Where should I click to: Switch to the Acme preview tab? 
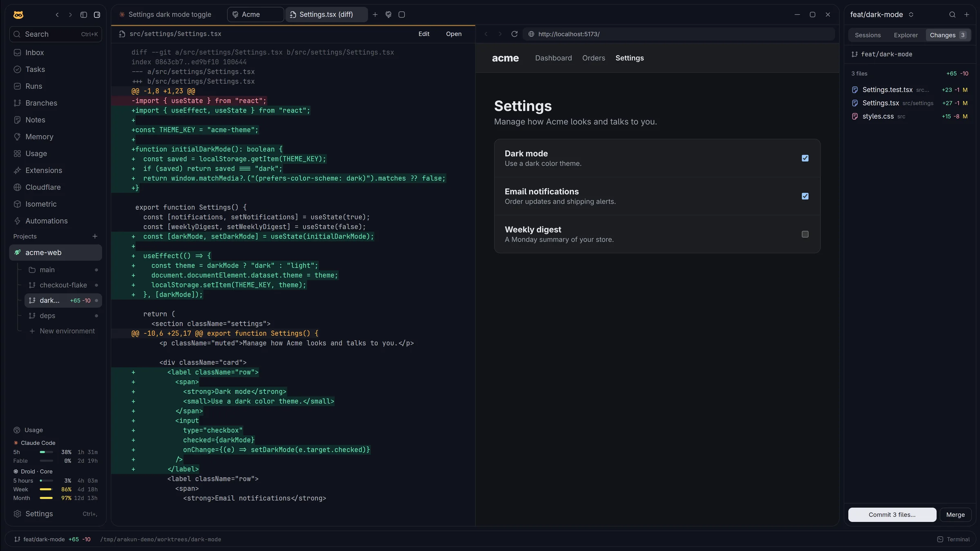pos(255,15)
